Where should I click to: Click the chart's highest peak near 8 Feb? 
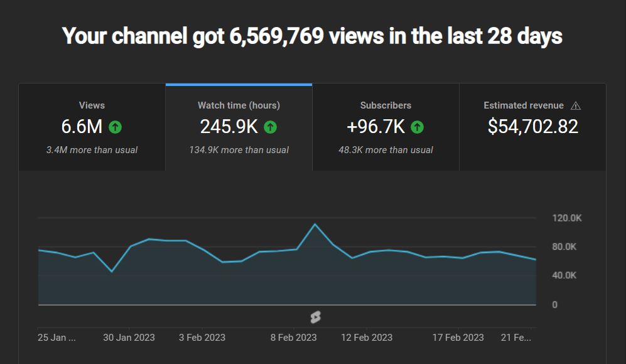315,224
